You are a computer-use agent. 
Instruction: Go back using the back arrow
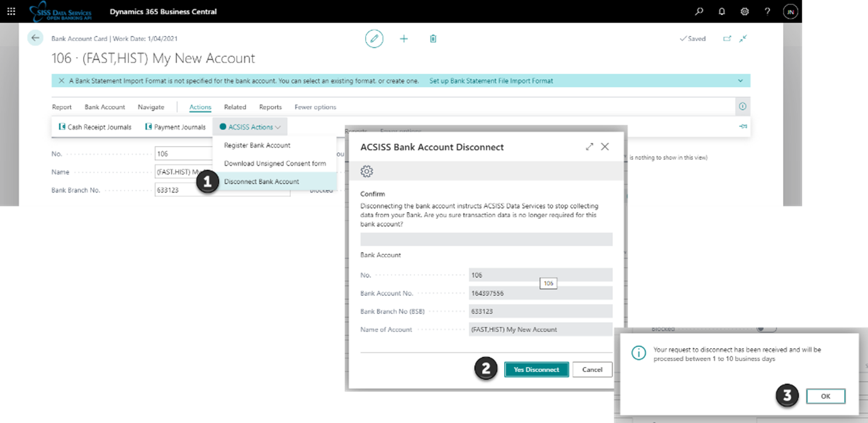pos(35,38)
